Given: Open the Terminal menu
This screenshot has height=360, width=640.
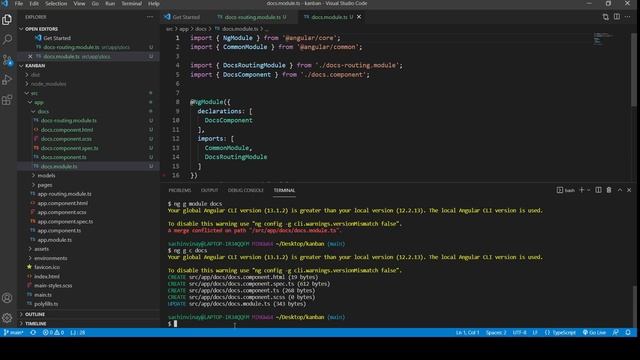Looking at the screenshot, I should pos(131,4).
